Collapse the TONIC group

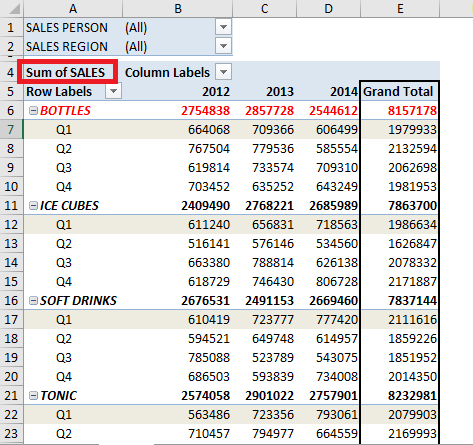tap(33, 396)
